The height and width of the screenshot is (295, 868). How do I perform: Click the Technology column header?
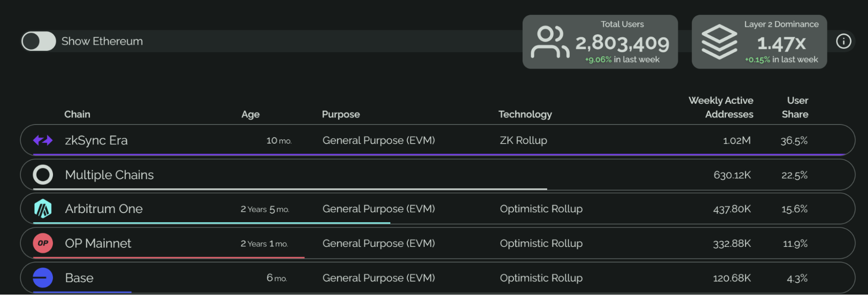click(525, 114)
